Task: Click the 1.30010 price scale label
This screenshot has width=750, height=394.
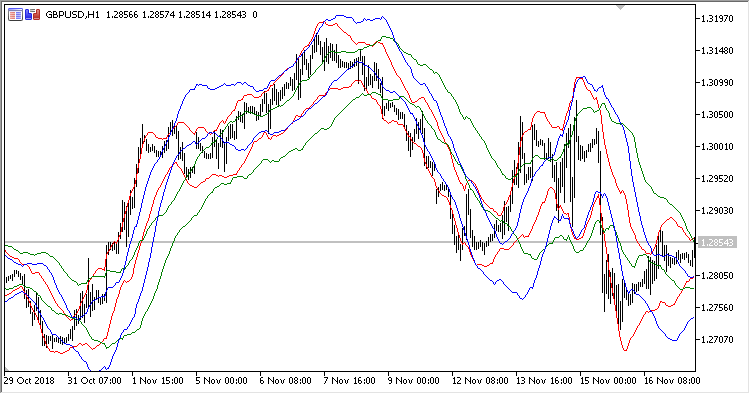Action: point(717,147)
